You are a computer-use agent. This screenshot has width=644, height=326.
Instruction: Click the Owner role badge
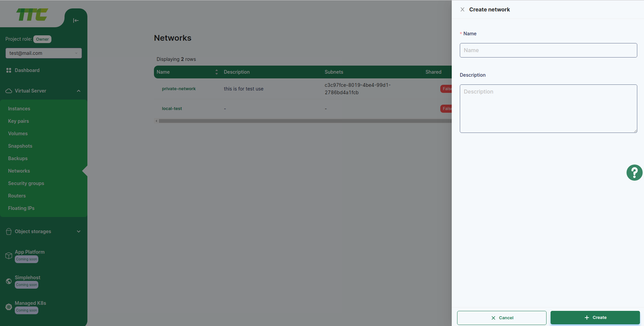pyautogui.click(x=42, y=39)
